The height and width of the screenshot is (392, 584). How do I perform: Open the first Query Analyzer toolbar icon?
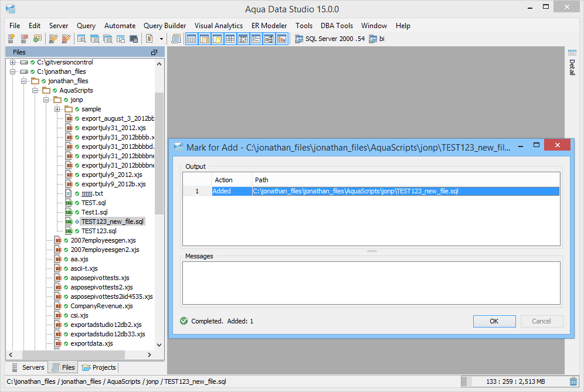(x=82, y=38)
